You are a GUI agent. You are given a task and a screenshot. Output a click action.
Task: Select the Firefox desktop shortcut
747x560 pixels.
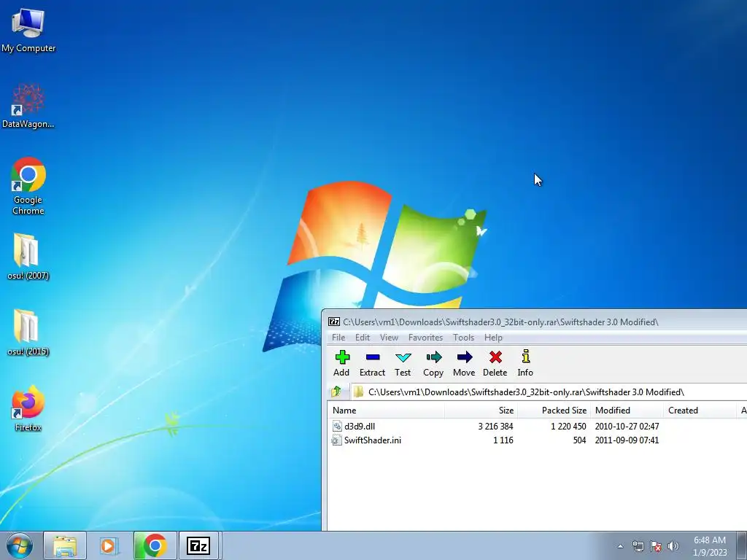pyautogui.click(x=28, y=408)
